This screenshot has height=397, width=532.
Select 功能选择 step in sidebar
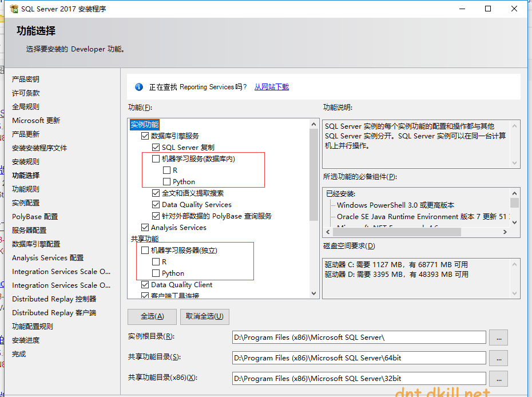(26, 176)
